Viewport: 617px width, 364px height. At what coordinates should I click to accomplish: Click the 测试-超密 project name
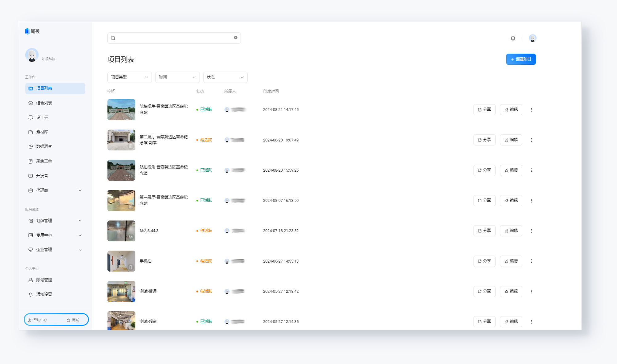click(x=148, y=322)
